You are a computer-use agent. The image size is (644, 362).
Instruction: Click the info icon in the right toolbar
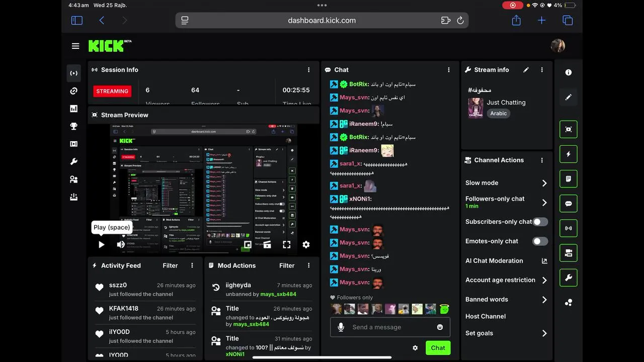pos(569,72)
